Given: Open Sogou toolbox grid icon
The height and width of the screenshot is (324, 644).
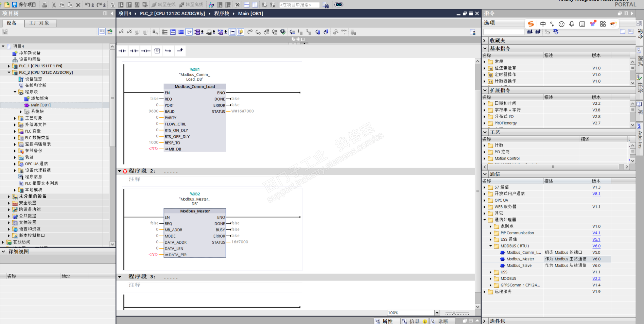Looking at the screenshot, I should 603,24.
